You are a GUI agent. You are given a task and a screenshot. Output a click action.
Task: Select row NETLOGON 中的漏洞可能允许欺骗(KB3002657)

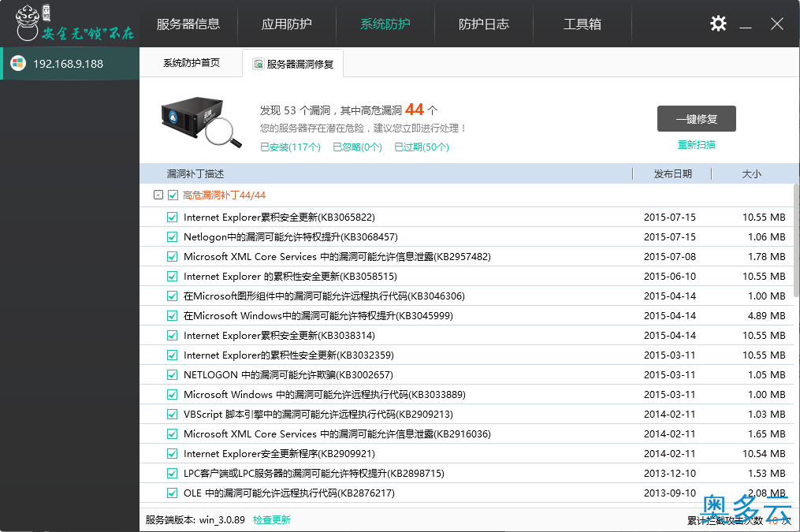467,375
